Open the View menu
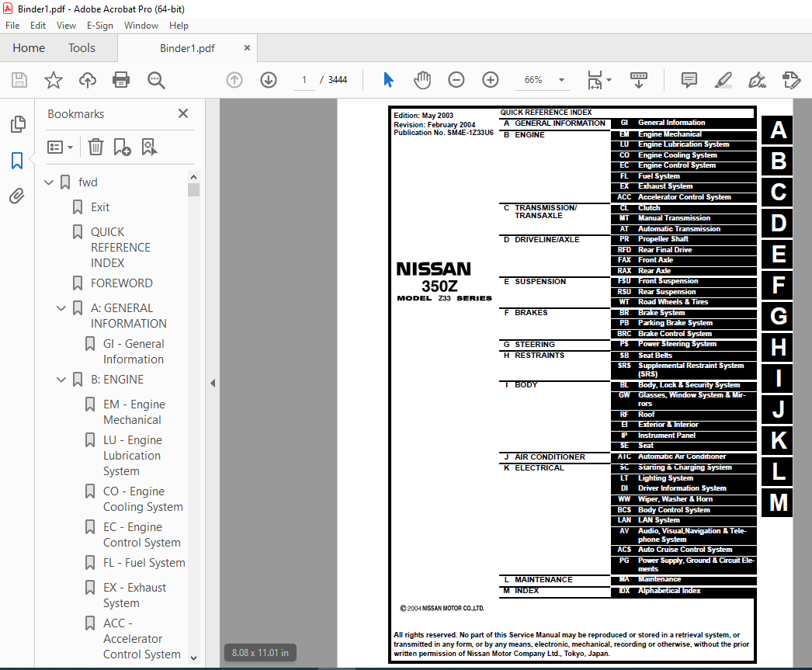Image resolution: width=812 pixels, height=670 pixels. [66, 26]
